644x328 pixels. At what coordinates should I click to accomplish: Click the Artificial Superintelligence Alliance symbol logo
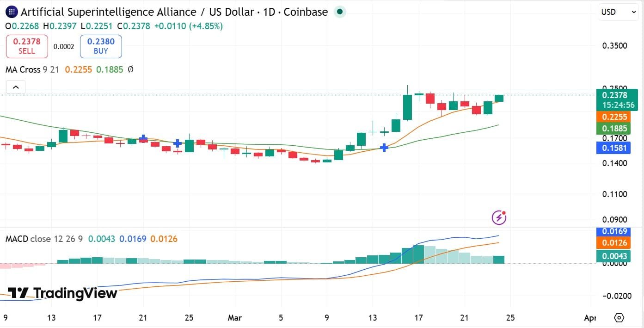point(11,12)
